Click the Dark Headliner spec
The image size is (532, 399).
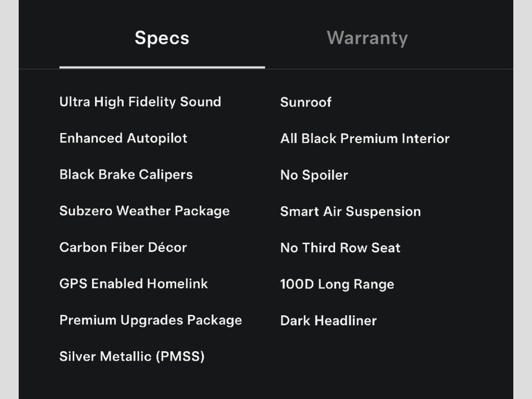328,321
